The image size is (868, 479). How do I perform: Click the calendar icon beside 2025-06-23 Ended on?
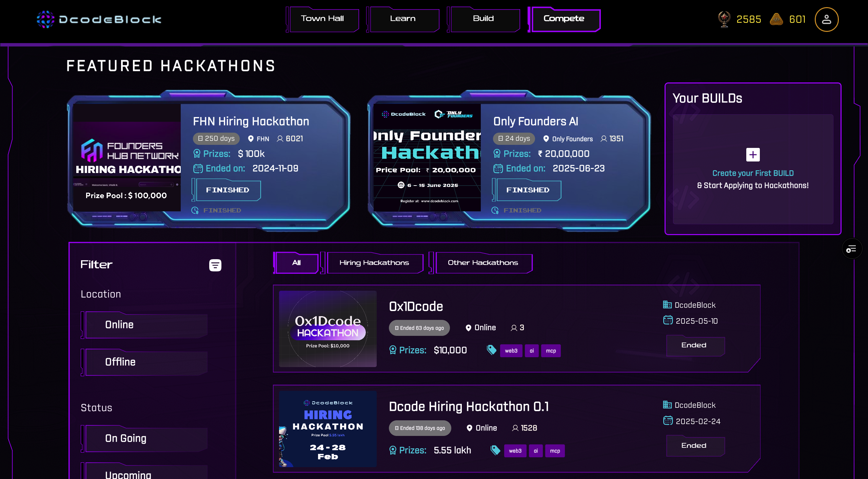[x=498, y=169]
